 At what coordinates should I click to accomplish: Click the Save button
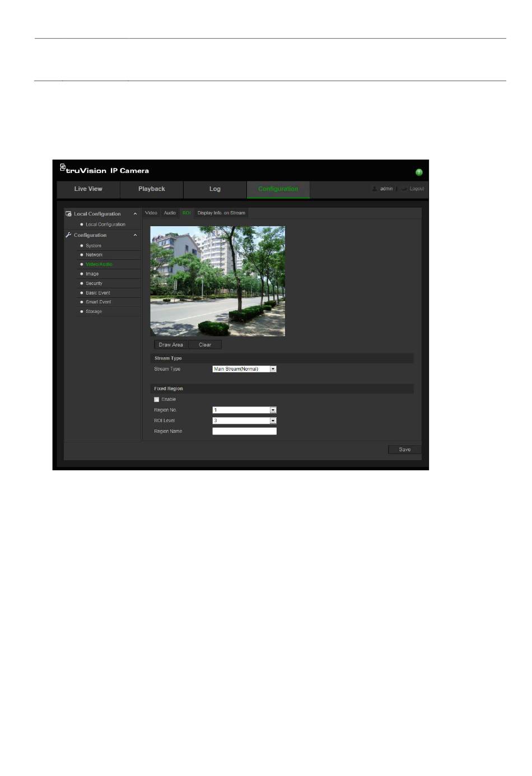[x=405, y=450]
